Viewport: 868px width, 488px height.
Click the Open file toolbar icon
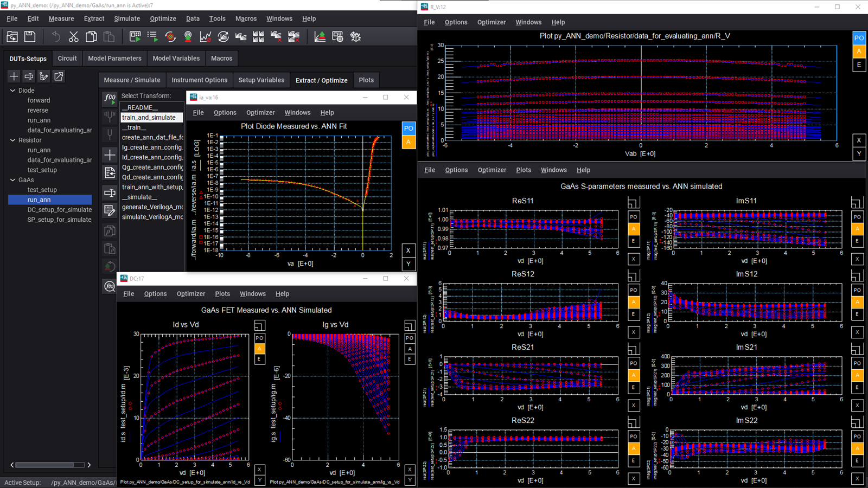click(11, 36)
